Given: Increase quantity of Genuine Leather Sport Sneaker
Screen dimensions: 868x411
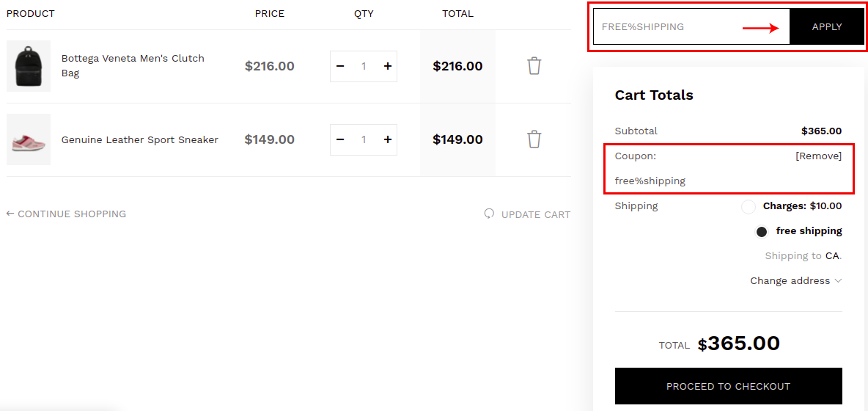Looking at the screenshot, I should (388, 139).
